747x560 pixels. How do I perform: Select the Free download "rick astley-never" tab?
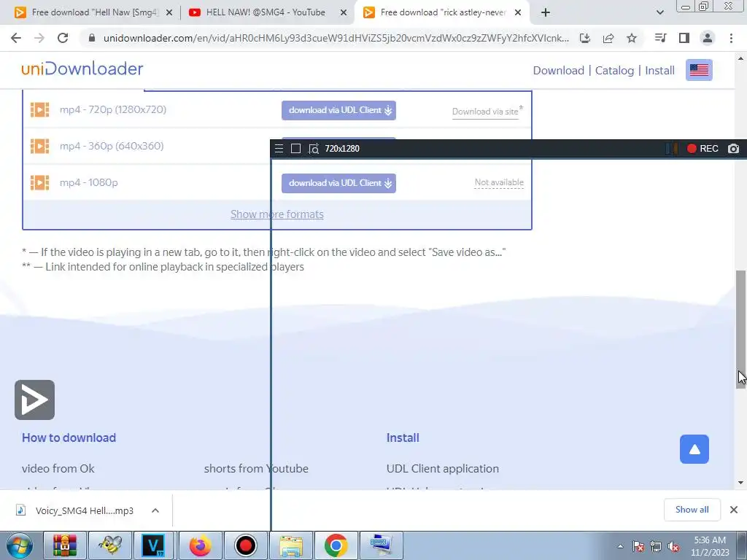tap(443, 12)
